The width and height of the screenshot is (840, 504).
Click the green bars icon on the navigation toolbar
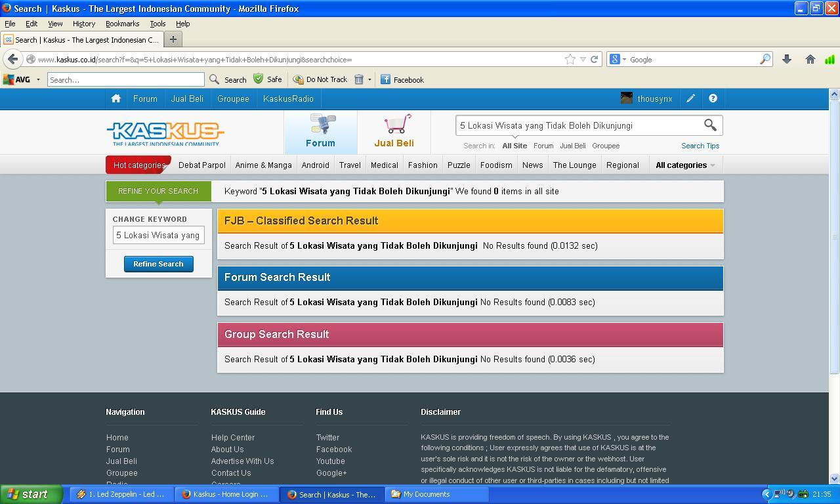pyautogui.click(x=829, y=59)
